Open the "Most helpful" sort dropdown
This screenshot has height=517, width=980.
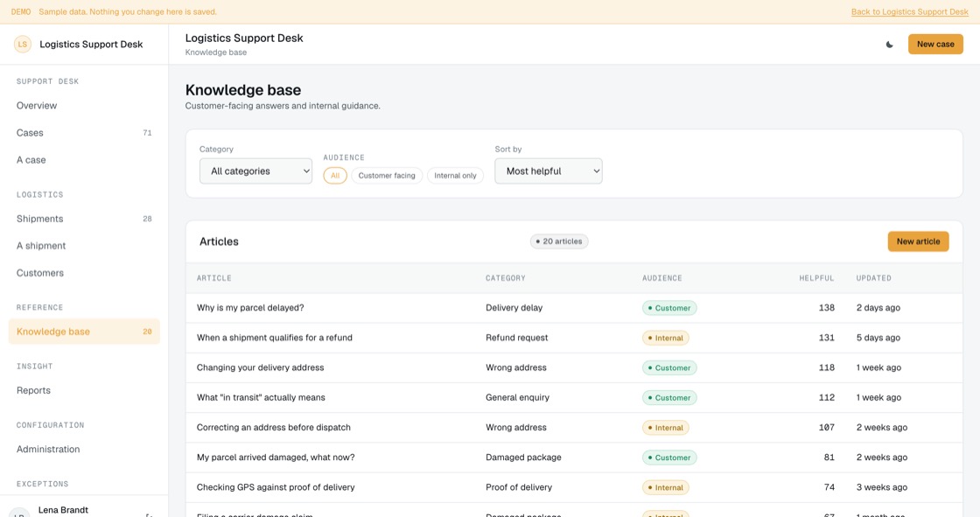[548, 171]
